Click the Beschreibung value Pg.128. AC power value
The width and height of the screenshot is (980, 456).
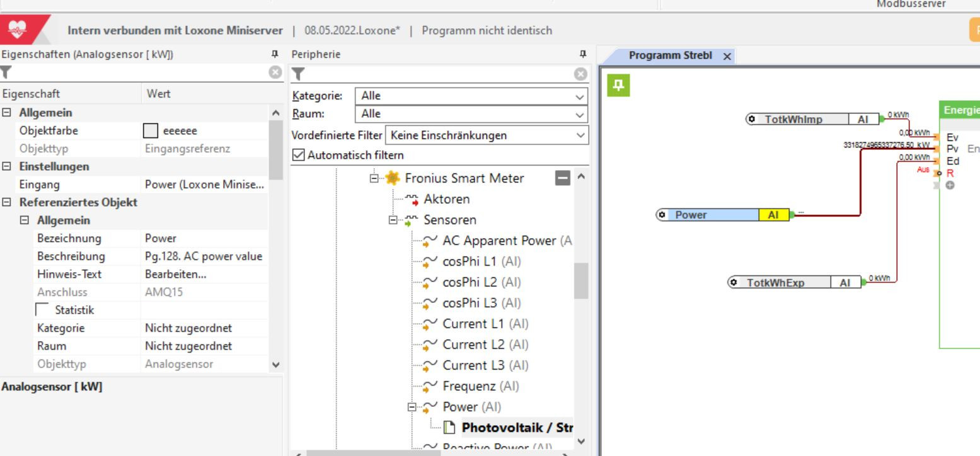pyautogui.click(x=204, y=256)
